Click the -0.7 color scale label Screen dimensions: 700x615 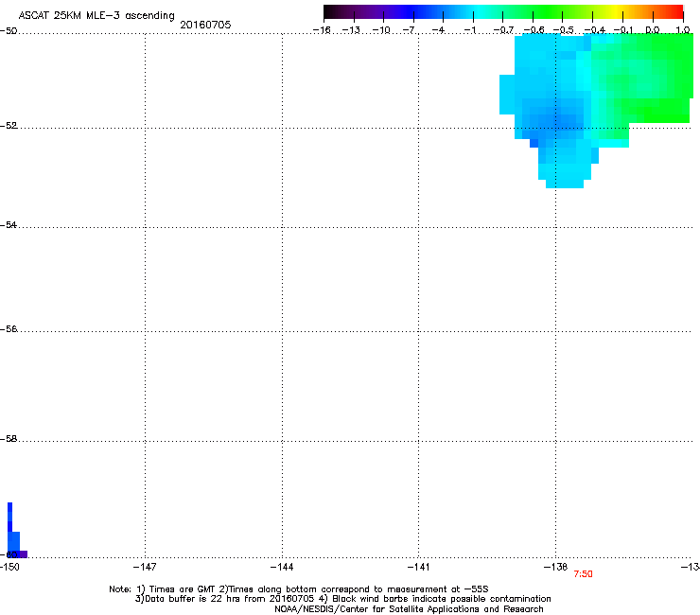tap(503, 30)
